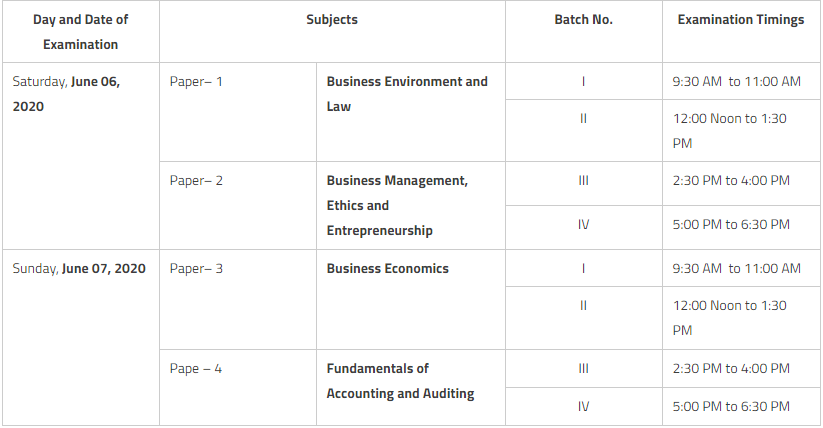Screen dimensions: 823x428
Task: Select the Sunday, June 07, 2020 cell
Action: click(x=81, y=338)
